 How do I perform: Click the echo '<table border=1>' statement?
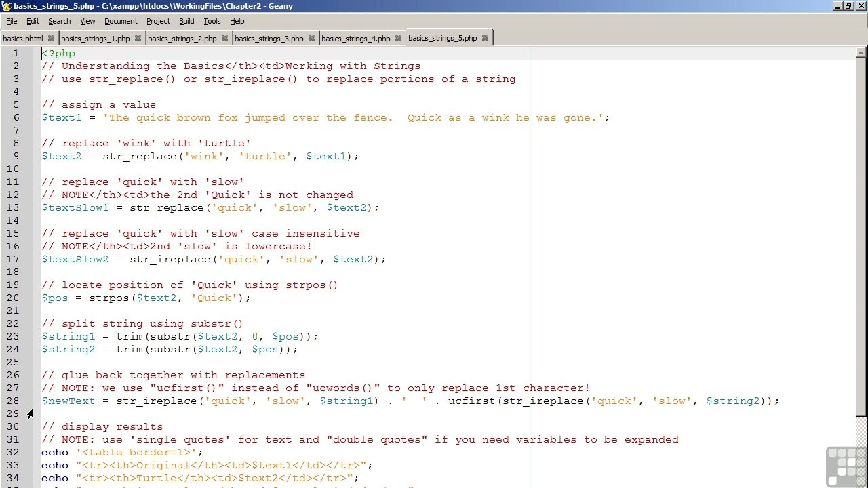[122, 453]
